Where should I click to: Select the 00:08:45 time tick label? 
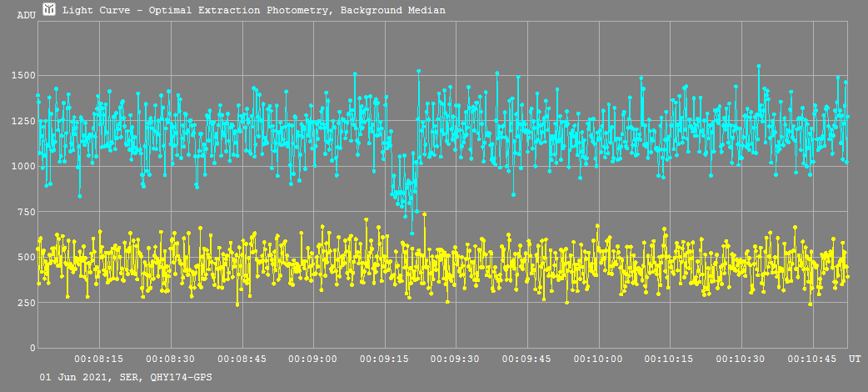[242, 359]
